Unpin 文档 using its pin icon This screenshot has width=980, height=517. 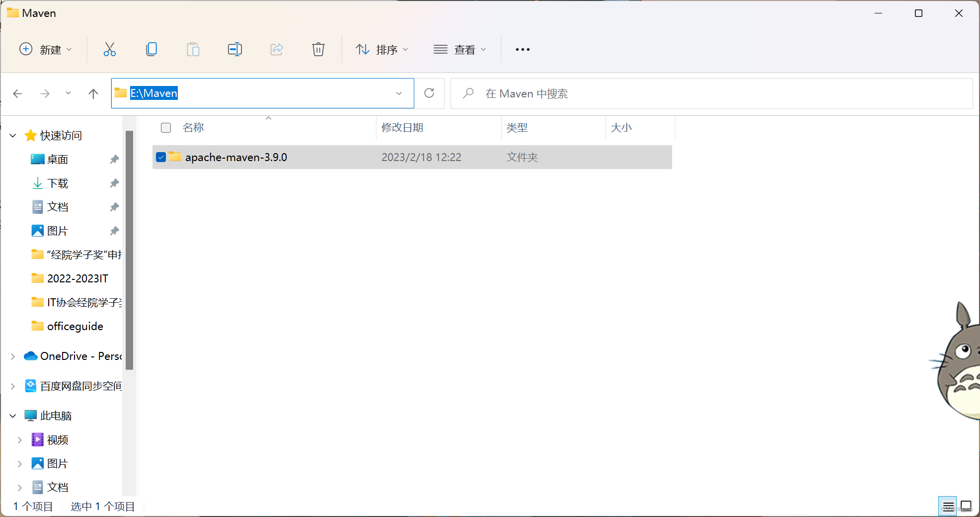(x=114, y=207)
